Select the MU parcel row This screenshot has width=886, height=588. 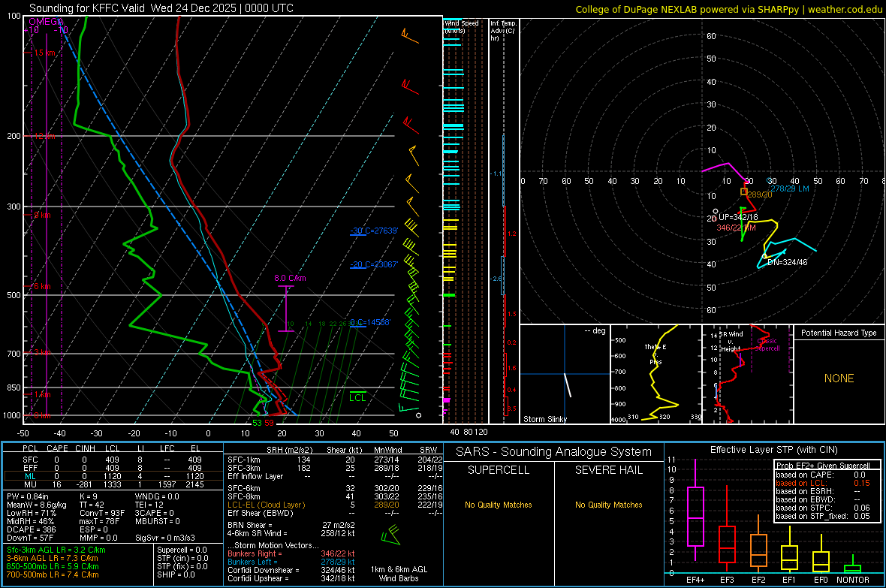point(113,484)
